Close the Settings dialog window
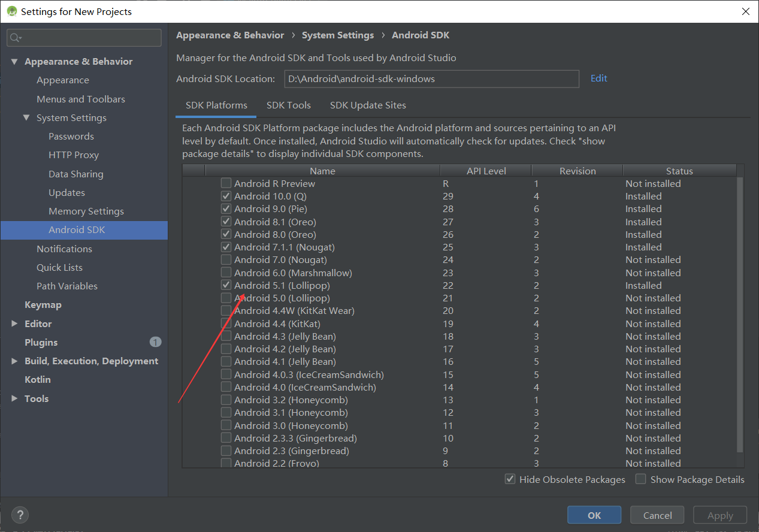The height and width of the screenshot is (532, 759). pos(745,11)
